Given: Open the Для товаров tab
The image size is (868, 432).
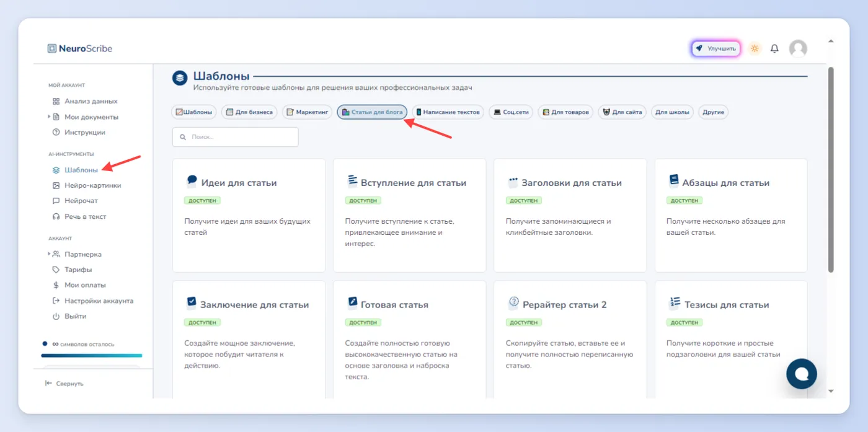Looking at the screenshot, I should (565, 112).
